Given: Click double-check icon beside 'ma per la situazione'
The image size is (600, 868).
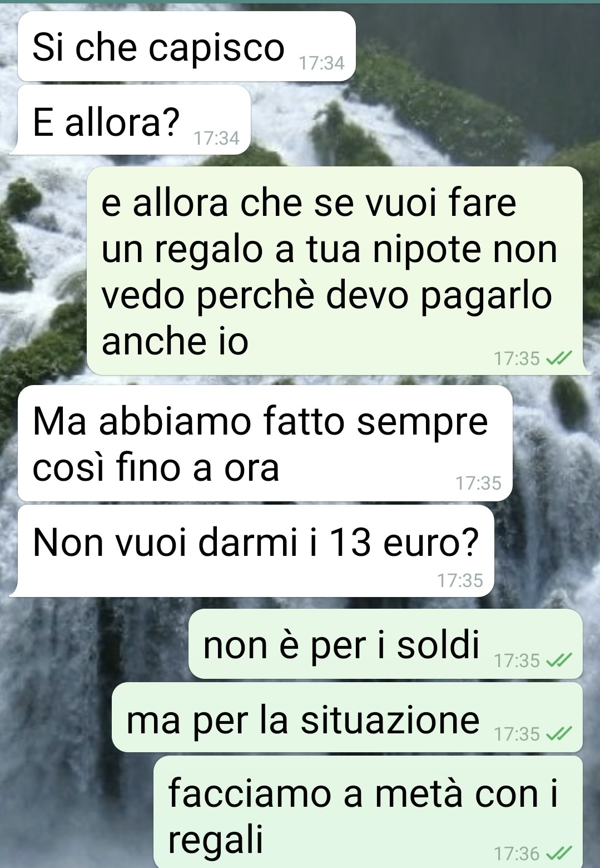Looking at the screenshot, I should tap(558, 734).
